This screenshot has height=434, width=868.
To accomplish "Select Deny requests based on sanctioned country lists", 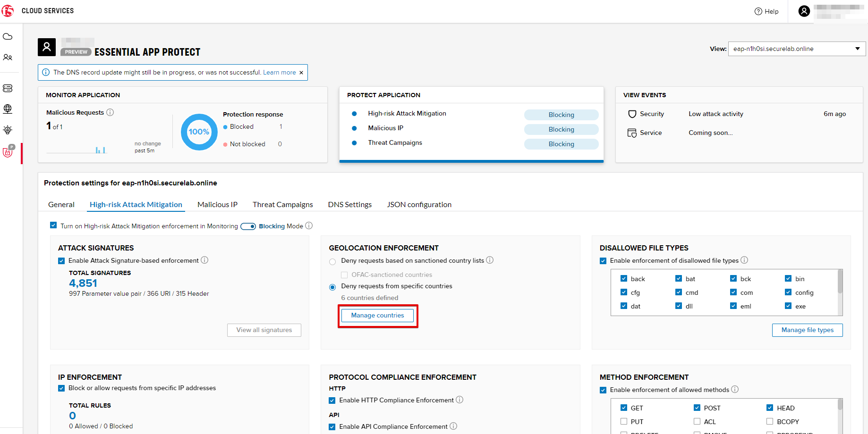I will pyautogui.click(x=332, y=262).
